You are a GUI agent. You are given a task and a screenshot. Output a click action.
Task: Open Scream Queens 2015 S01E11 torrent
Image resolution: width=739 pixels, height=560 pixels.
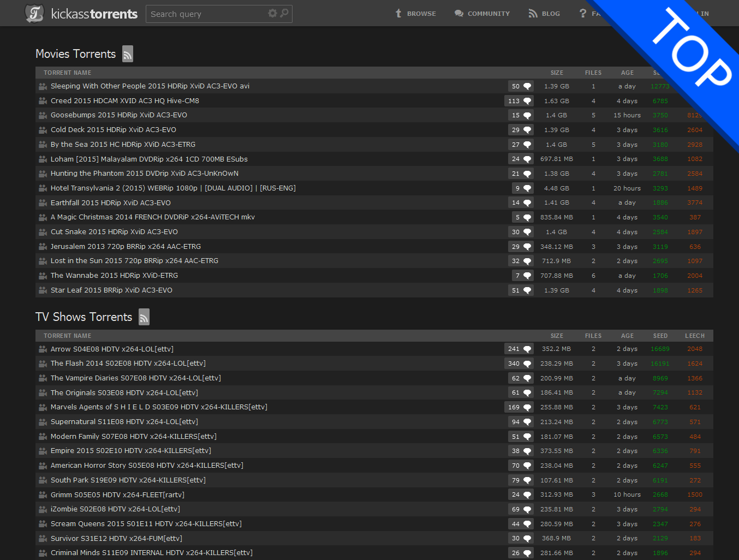click(x=146, y=524)
